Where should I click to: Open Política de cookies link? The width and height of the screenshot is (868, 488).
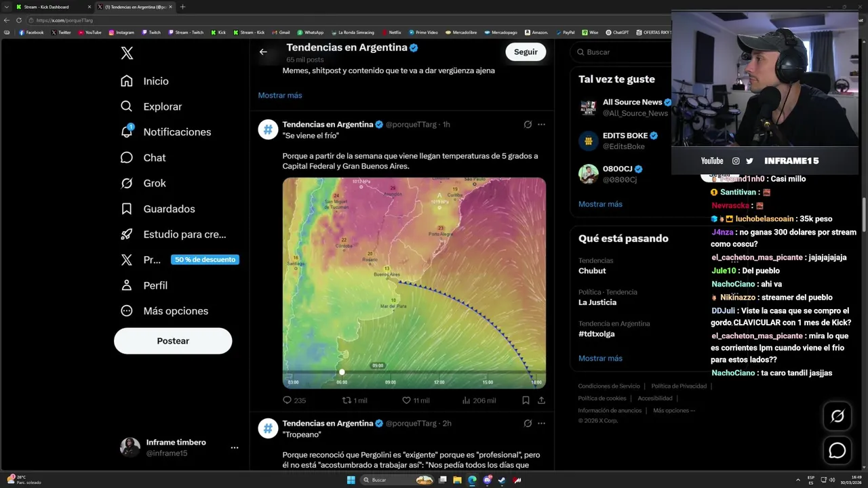(x=602, y=399)
